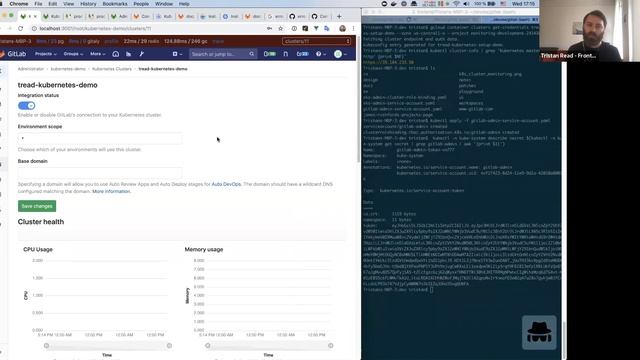Click the GitLab logo home link
640x360 pixels.
pyautogui.click(x=13, y=54)
